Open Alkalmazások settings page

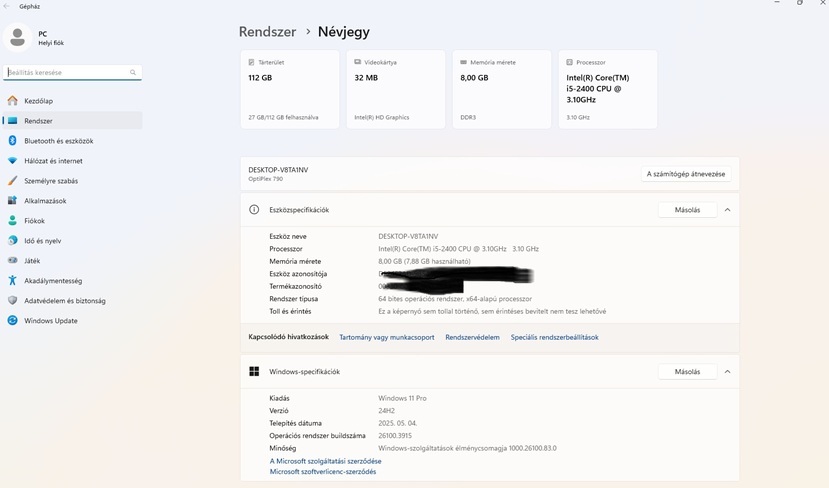point(72,201)
